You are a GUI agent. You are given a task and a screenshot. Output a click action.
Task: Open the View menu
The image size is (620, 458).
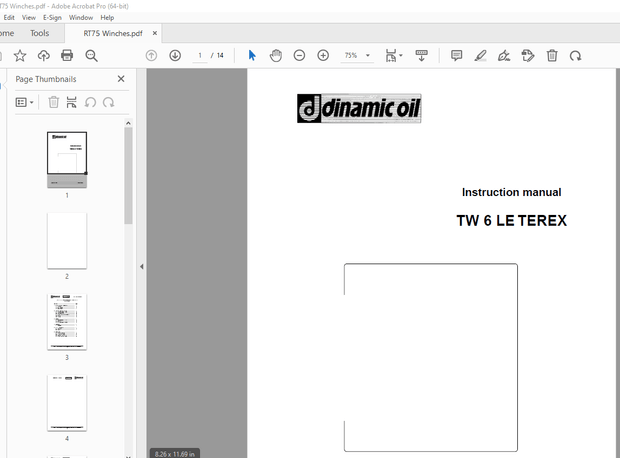(x=29, y=17)
